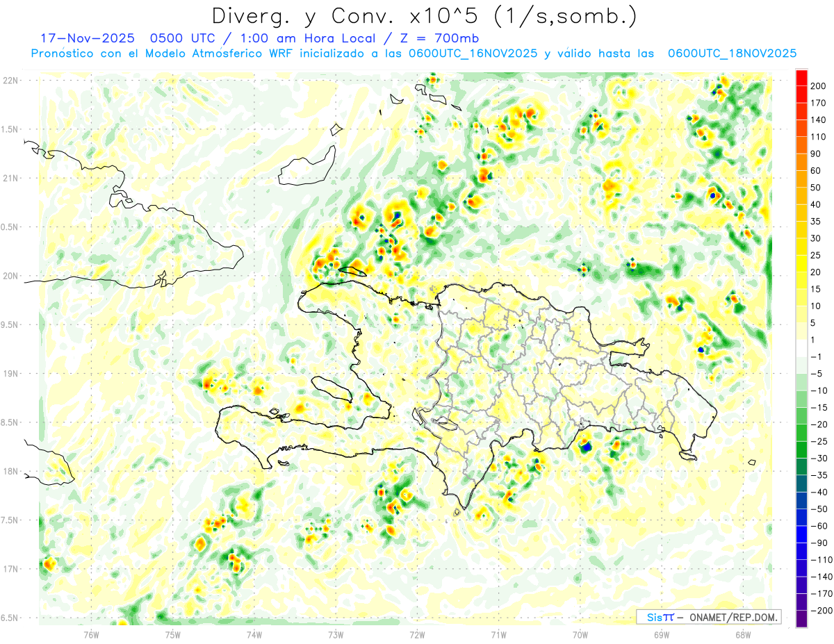Click the positive "15" colorbar value
This screenshot has width=834, height=644.
click(x=817, y=289)
